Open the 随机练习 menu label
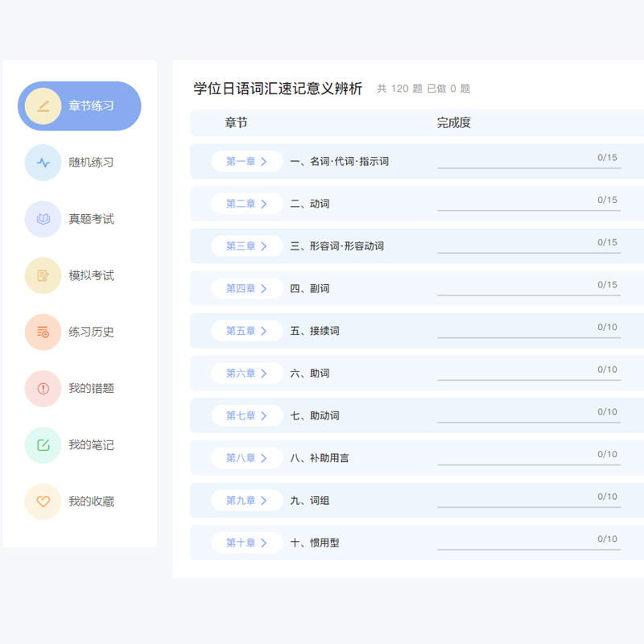Image resolution: width=644 pixels, height=644 pixels. point(91,163)
